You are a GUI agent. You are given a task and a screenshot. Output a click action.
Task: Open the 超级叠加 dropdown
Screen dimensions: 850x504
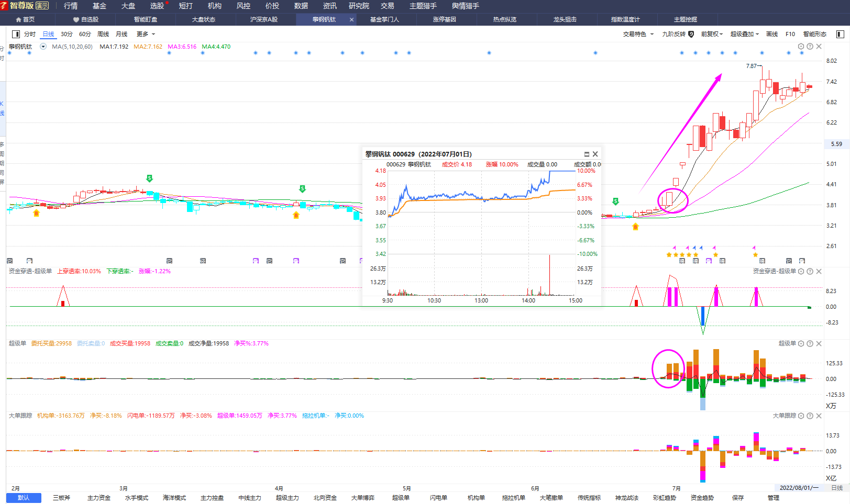coord(744,34)
